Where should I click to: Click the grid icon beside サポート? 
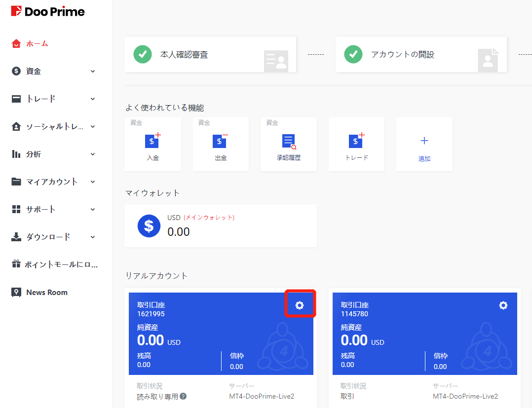[x=16, y=209]
